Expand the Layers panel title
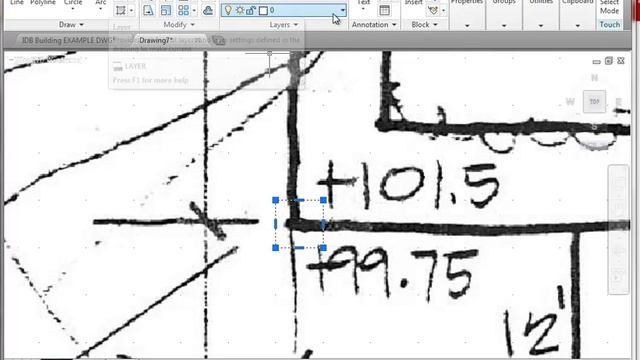Screen dimensions: 640x360 tap(284, 24)
